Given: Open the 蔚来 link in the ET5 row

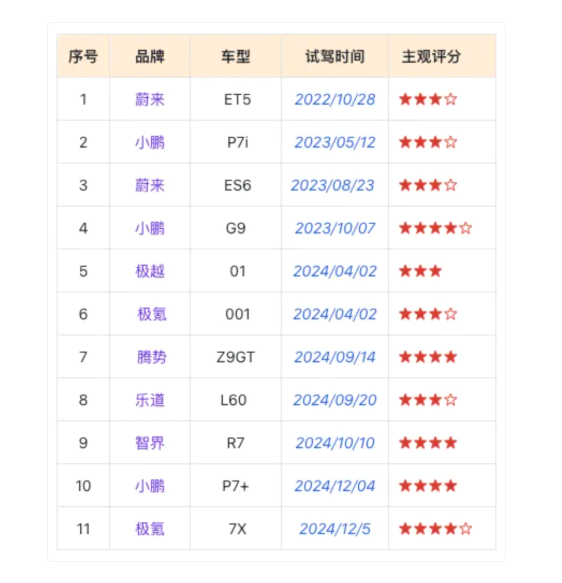Looking at the screenshot, I should pos(150,100).
